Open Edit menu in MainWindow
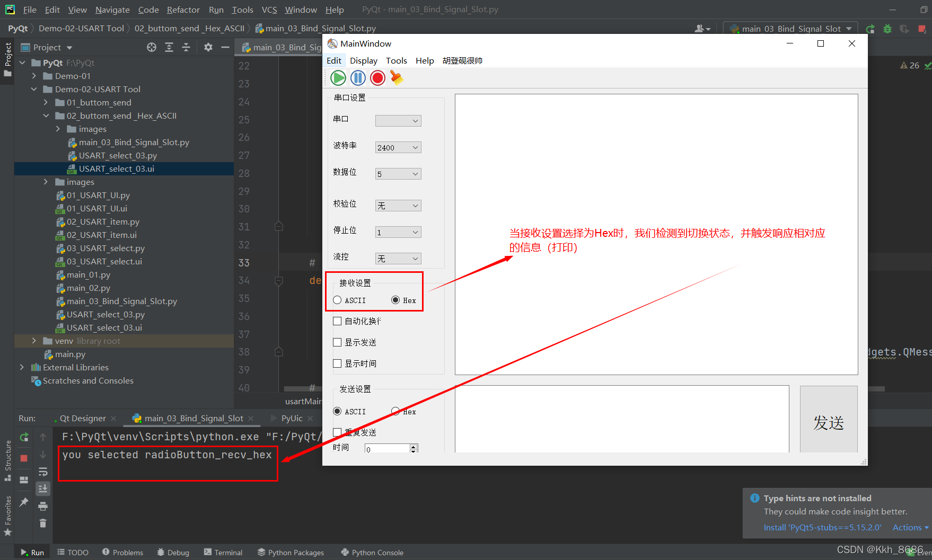The width and height of the screenshot is (932, 560). point(334,60)
